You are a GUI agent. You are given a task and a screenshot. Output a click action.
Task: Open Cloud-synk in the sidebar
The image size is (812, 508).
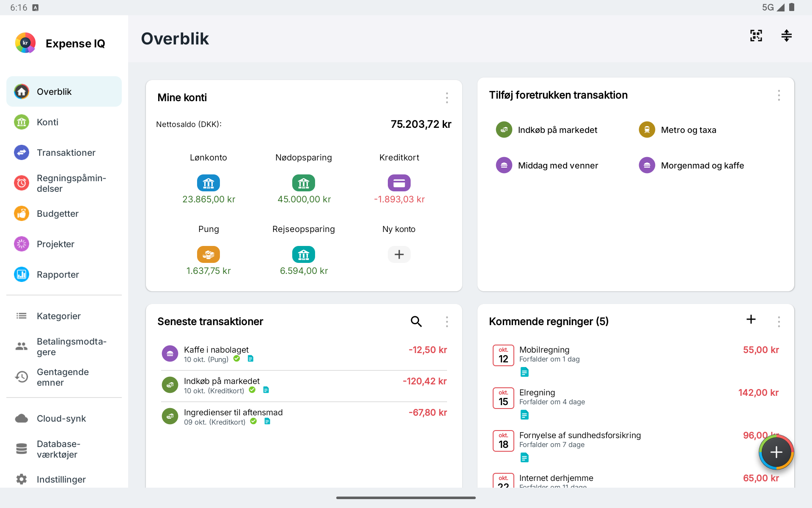tap(64, 418)
